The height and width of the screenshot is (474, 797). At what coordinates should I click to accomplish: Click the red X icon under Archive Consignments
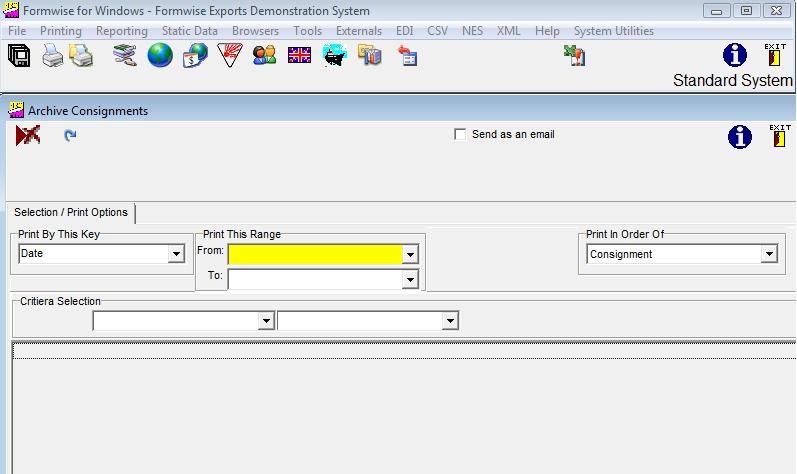click(28, 136)
